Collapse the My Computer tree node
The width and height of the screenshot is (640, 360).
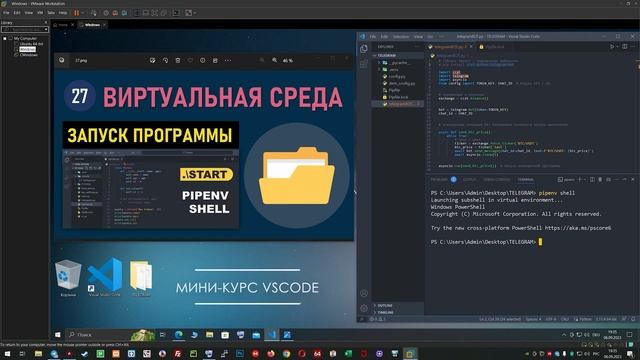coord(5,38)
